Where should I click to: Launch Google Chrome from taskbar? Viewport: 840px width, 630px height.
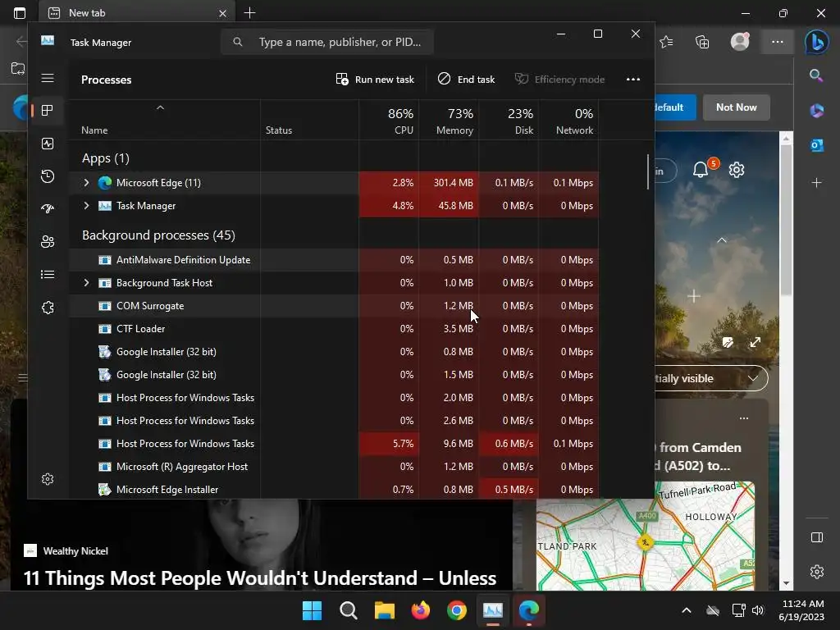pyautogui.click(x=456, y=610)
